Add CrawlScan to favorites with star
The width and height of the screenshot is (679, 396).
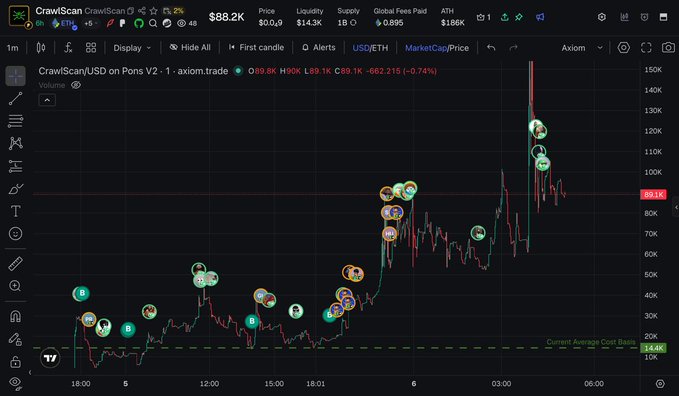click(153, 11)
